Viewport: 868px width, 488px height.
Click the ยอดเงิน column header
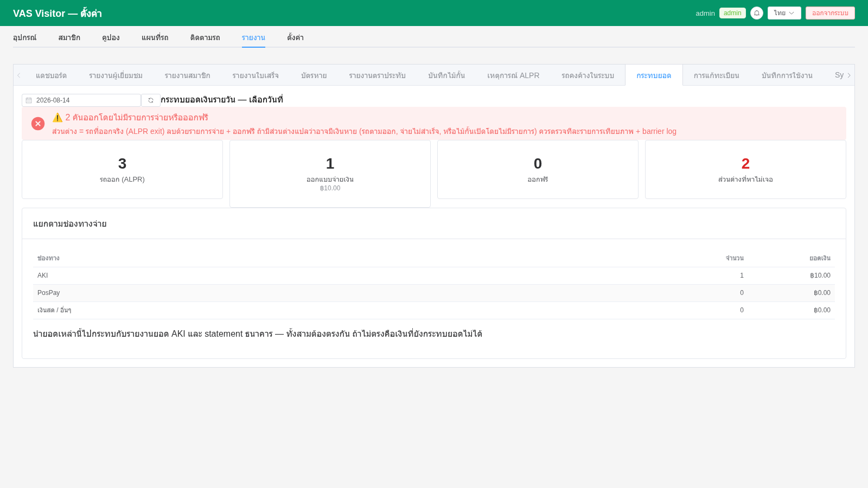(820, 258)
